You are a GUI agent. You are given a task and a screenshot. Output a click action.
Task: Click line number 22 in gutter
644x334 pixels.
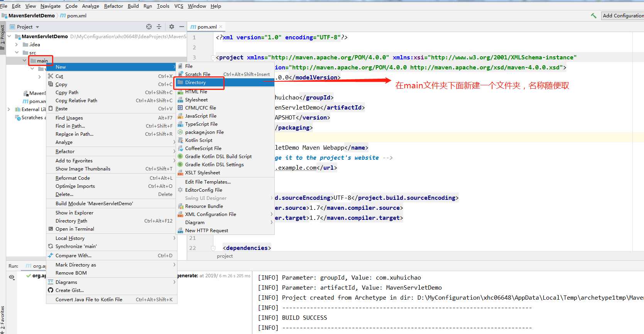coord(192,248)
